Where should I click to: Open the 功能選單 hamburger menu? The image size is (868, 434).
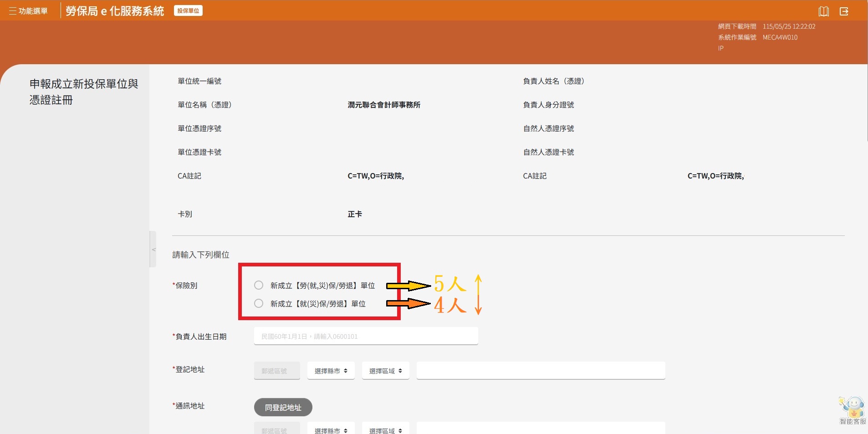pos(28,11)
